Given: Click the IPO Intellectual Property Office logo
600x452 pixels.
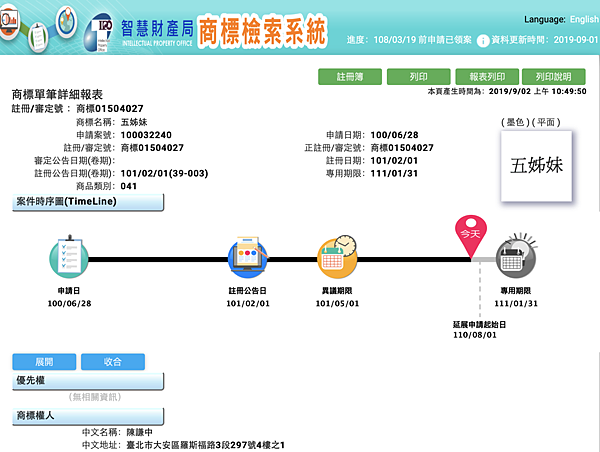Looking at the screenshot, I should [x=99, y=32].
